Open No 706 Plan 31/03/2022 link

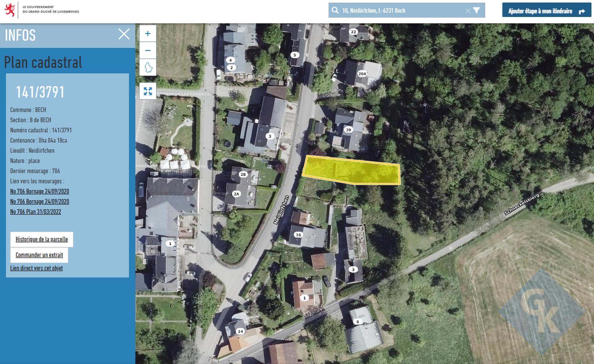click(36, 212)
